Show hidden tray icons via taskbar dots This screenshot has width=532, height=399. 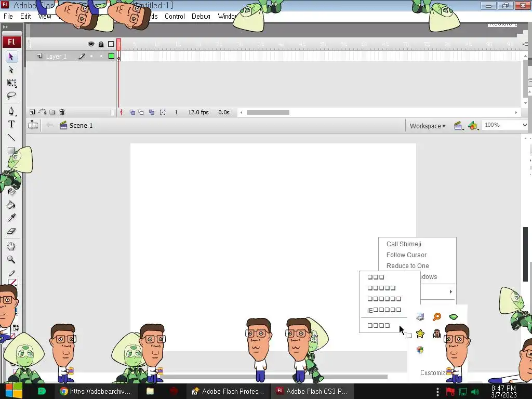point(437,392)
